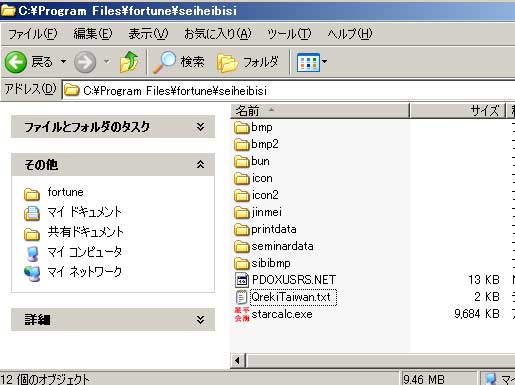Select the file name starcalc.exe

282,314
